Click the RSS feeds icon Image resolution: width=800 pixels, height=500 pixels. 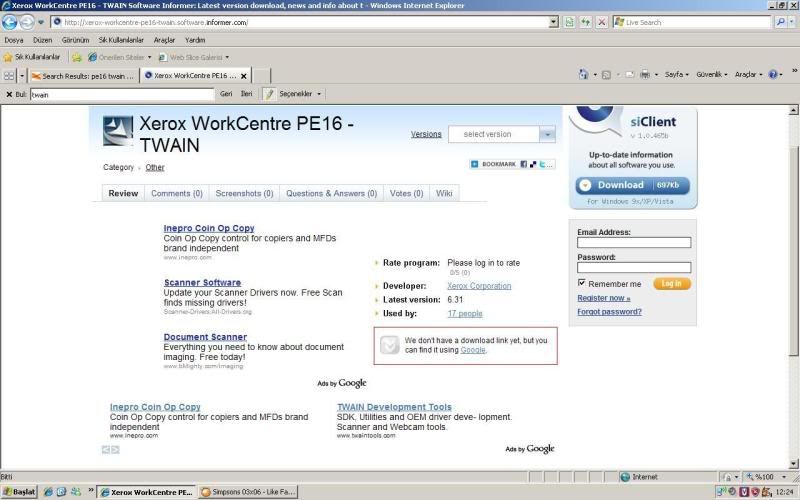click(x=606, y=74)
